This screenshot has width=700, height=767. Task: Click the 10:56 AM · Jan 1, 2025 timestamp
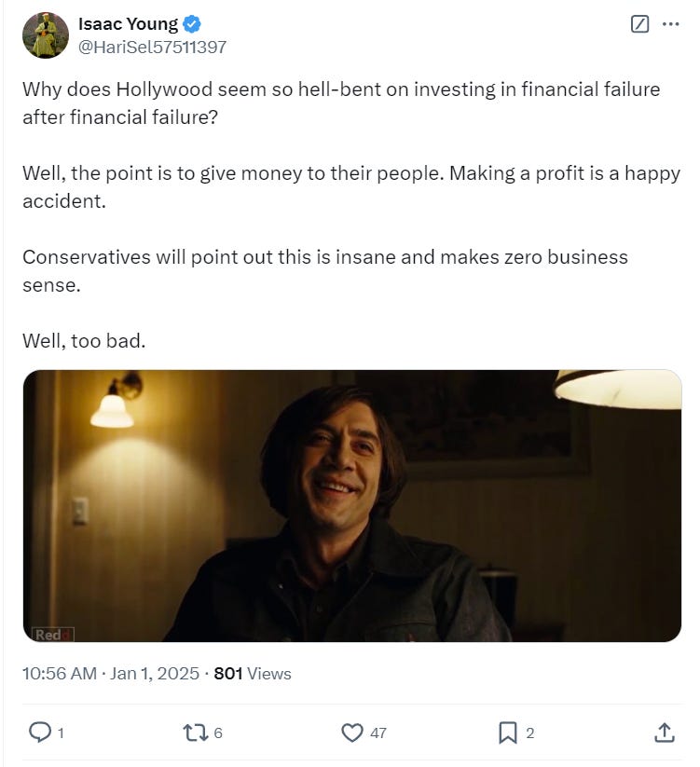pos(111,674)
